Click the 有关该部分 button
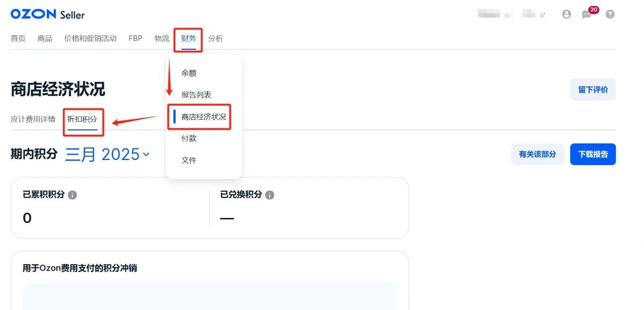644x310 pixels. (x=537, y=154)
